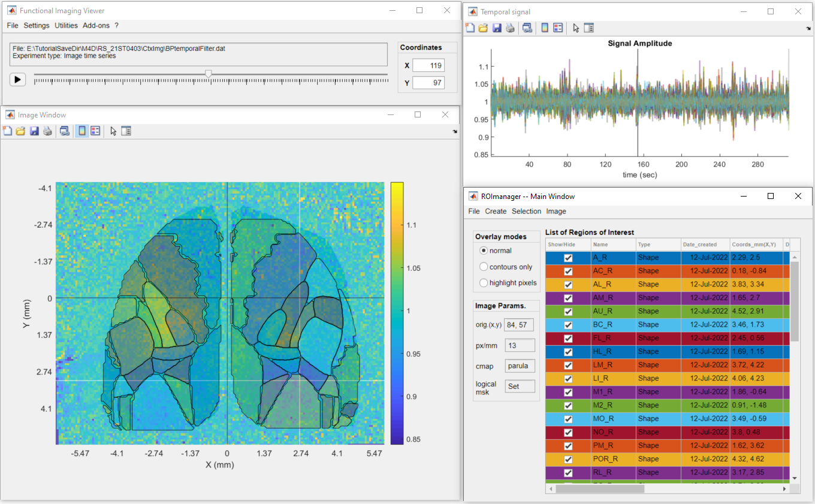Open Image menu in ROImanager
The width and height of the screenshot is (815, 504).
pyautogui.click(x=556, y=212)
